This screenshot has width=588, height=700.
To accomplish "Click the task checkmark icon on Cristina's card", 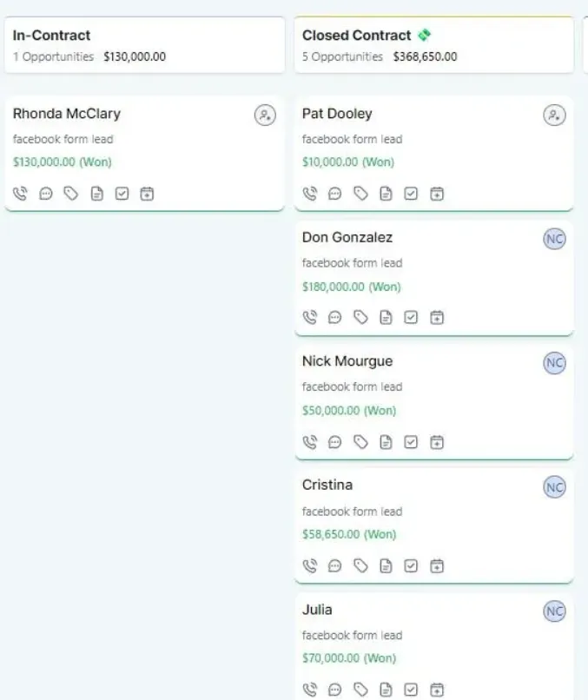I will 411,566.
